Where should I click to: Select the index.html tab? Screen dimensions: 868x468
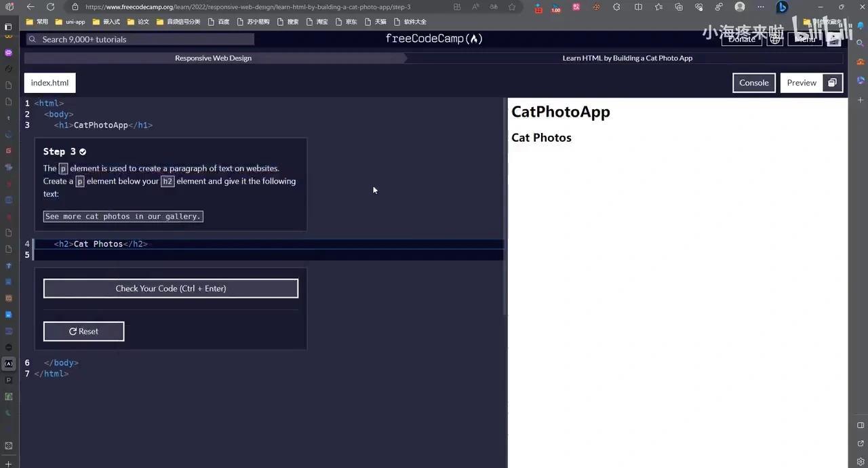click(50, 82)
